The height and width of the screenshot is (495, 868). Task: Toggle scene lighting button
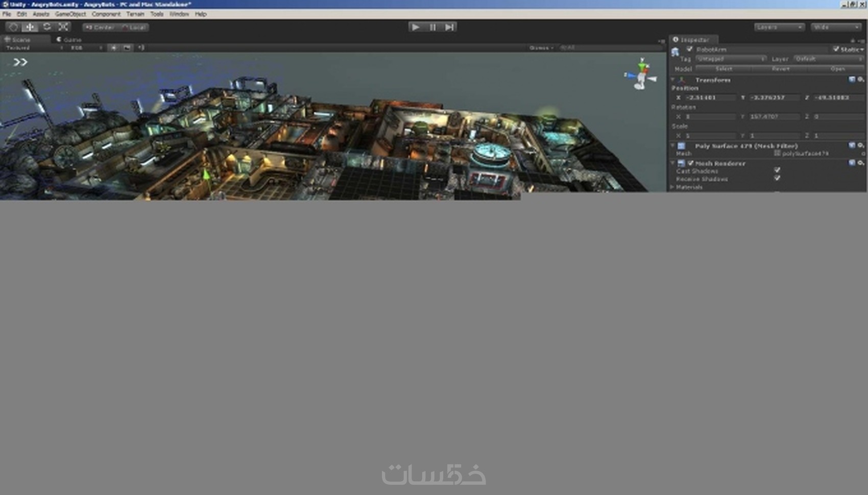[x=113, y=47]
